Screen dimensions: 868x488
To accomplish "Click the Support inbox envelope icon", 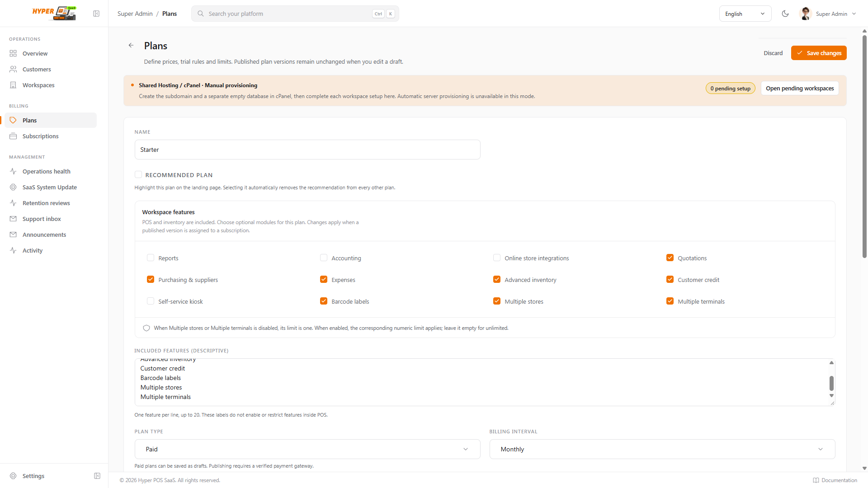I will [13, 219].
